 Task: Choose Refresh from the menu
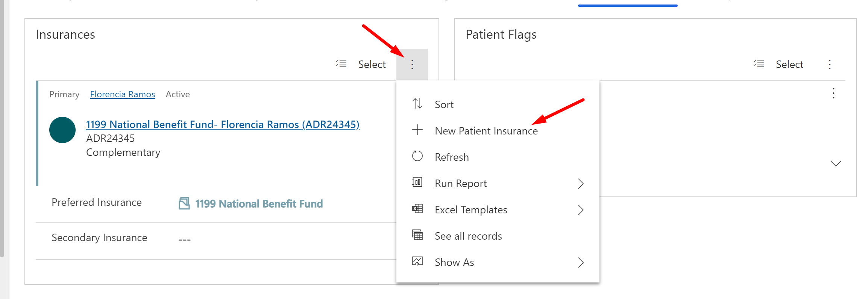498,157
